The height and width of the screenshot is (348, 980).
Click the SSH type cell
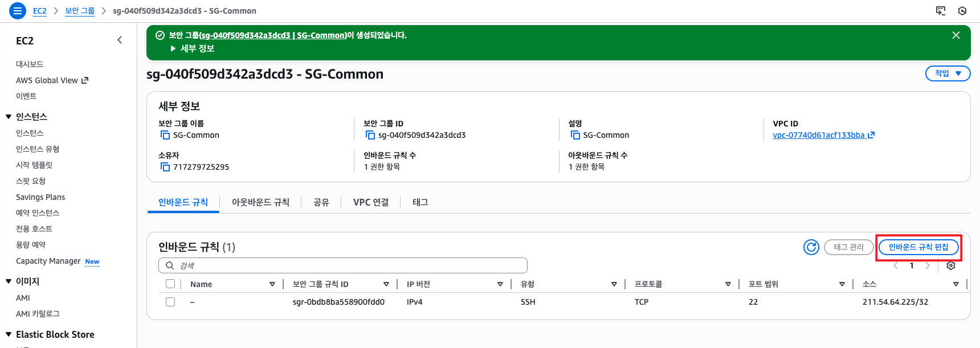coord(528,302)
